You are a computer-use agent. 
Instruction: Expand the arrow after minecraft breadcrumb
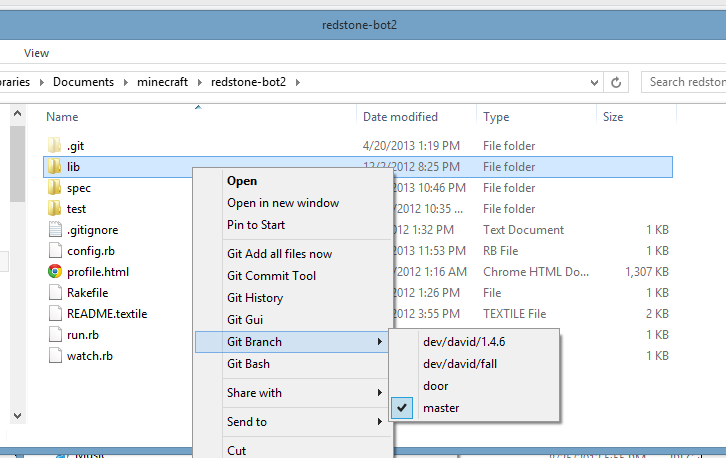(x=200, y=82)
